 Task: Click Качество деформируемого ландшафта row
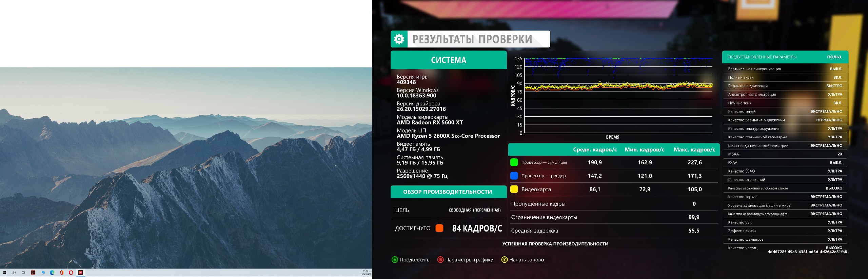(785, 214)
